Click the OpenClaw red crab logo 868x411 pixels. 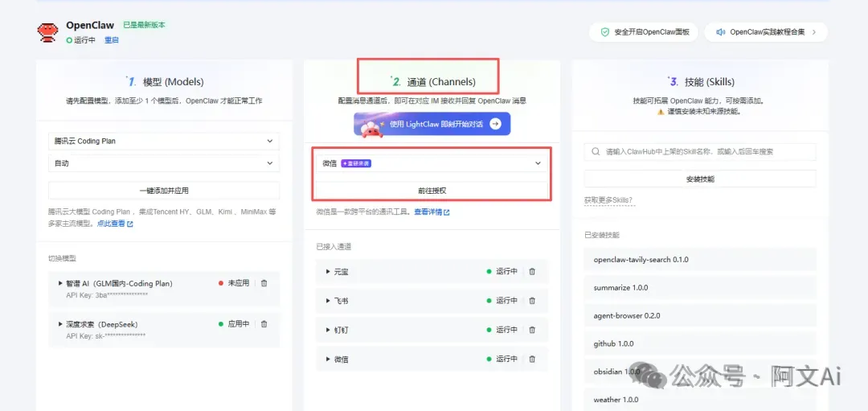click(x=47, y=33)
